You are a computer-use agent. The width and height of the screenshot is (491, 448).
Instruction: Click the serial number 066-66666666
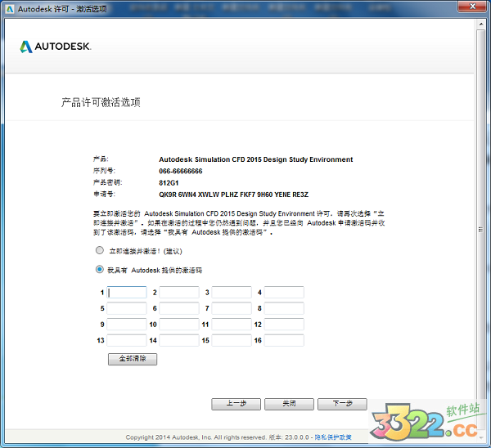(181, 171)
